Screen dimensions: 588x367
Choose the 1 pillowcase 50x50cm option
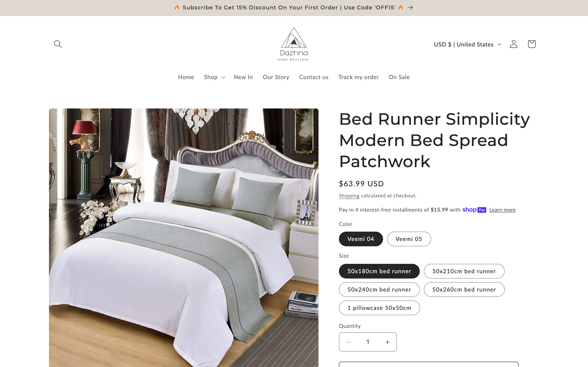pos(379,308)
